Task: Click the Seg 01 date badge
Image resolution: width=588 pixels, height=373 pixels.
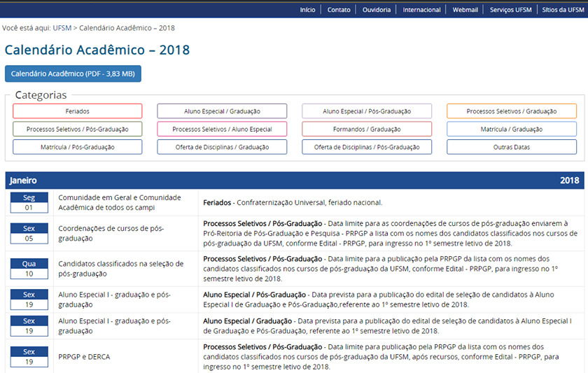Action: pyautogui.click(x=29, y=202)
